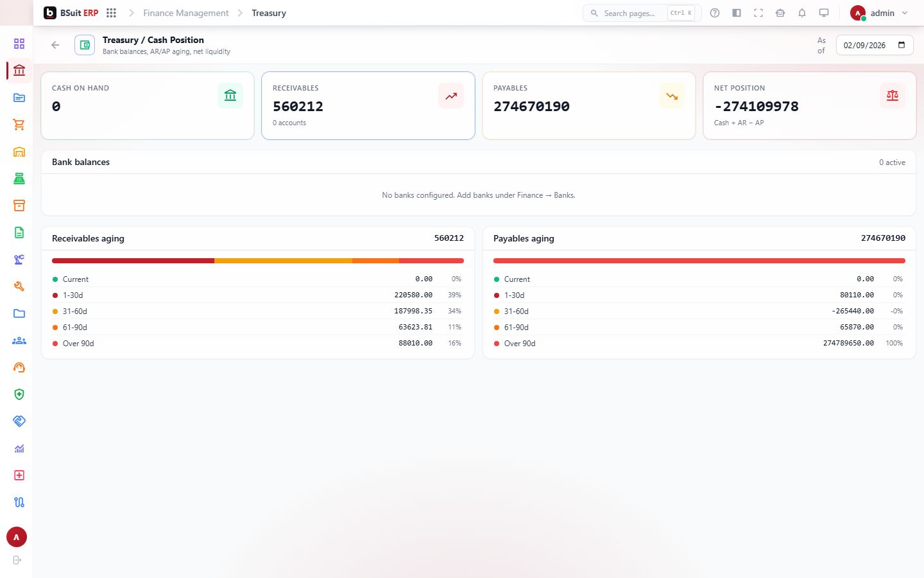Open the red medical cross sidebar icon

coord(19,475)
